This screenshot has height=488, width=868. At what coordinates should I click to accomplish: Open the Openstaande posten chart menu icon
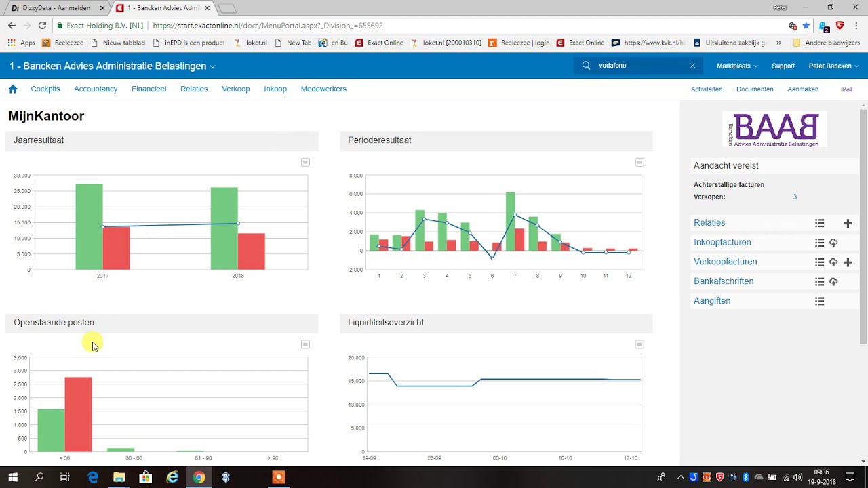[305, 344]
